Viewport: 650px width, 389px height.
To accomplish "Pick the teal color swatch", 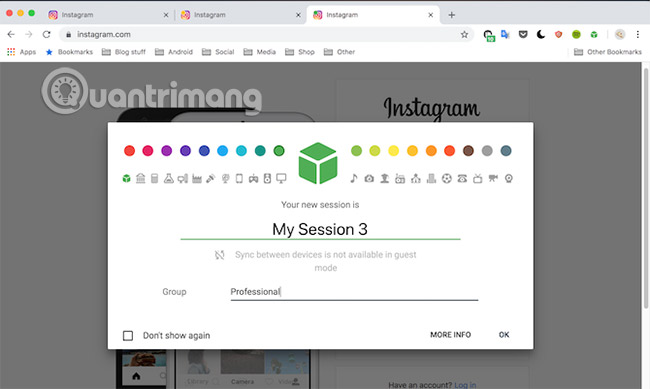I will tap(260, 151).
